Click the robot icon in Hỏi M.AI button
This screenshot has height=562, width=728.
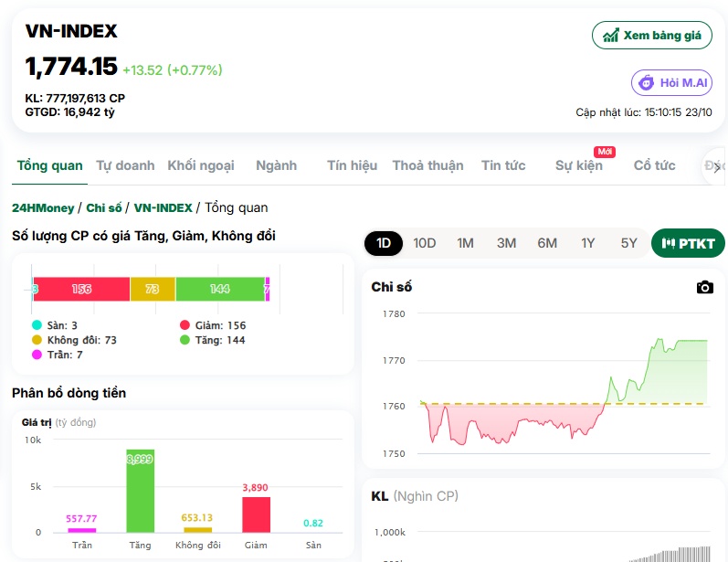(x=647, y=82)
